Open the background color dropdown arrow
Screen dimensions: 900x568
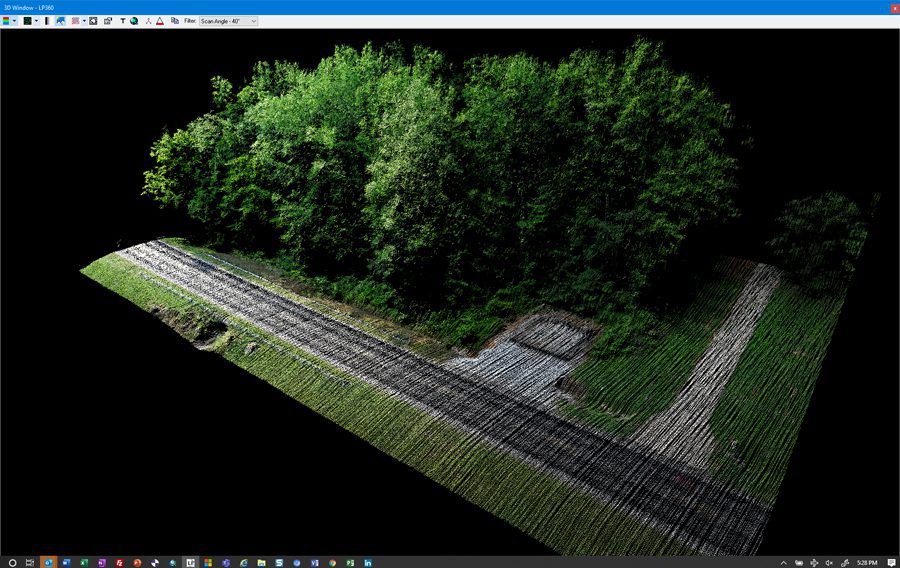(36, 21)
